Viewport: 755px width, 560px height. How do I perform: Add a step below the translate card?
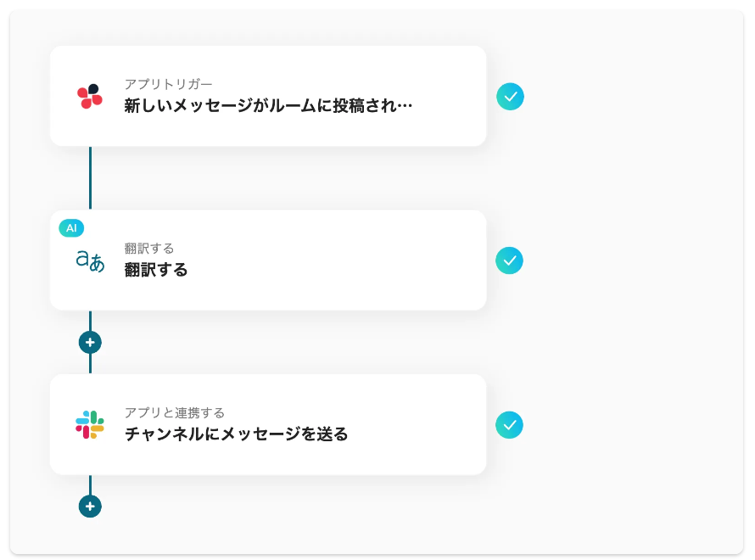[x=90, y=342]
